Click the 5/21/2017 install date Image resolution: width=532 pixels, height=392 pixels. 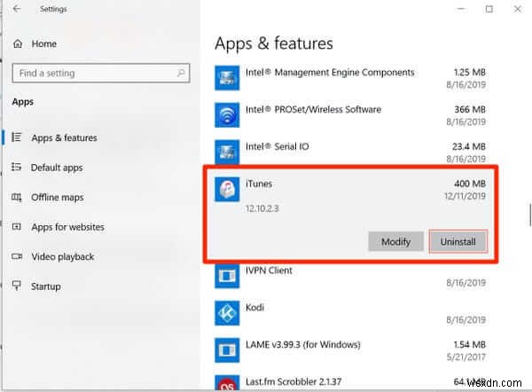click(466, 357)
